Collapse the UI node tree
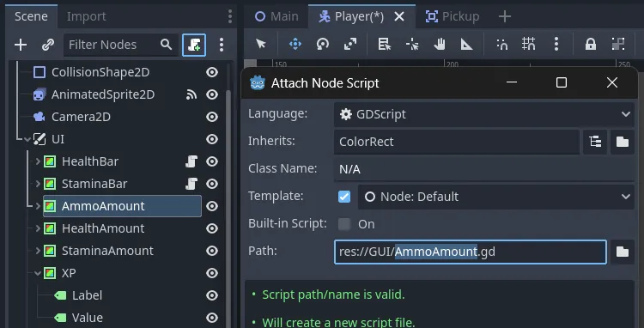644x328 pixels. [x=27, y=139]
